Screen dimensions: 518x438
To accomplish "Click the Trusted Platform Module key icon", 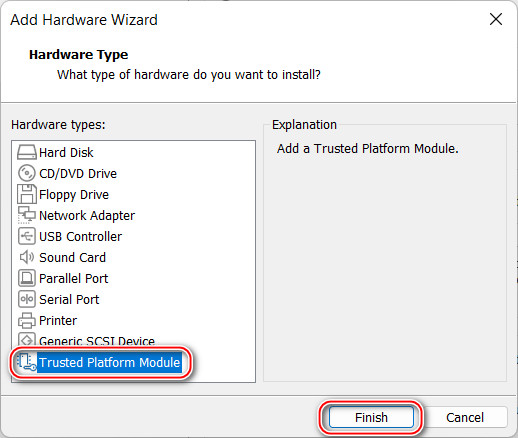I will [27, 362].
